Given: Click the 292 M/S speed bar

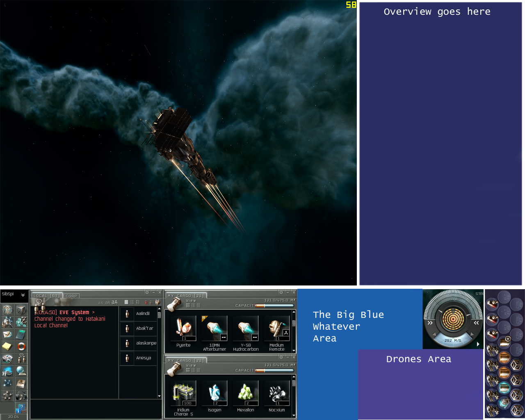Looking at the screenshot, I should point(453,340).
